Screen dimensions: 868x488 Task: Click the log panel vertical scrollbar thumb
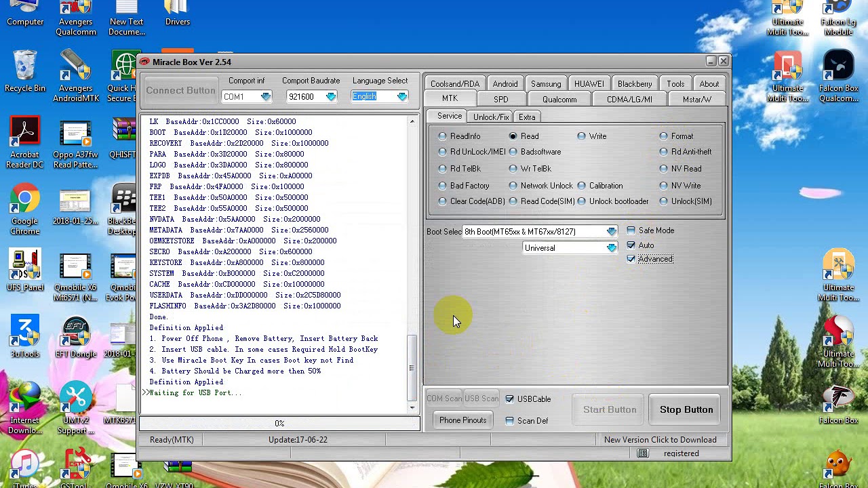(412, 368)
